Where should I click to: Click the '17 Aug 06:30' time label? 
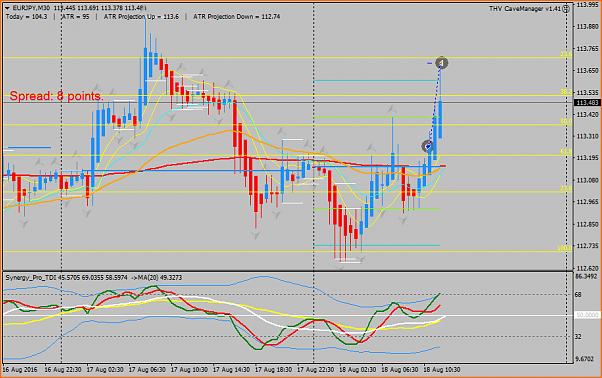pos(147,370)
